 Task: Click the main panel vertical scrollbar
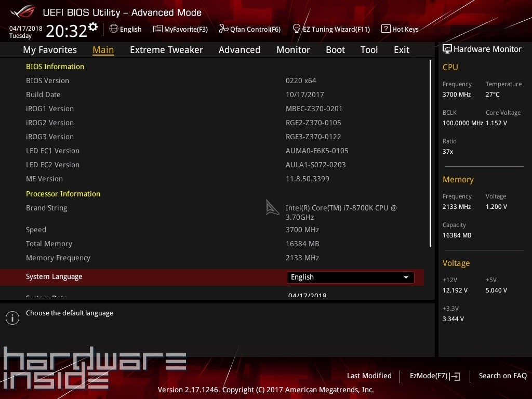pyautogui.click(x=430, y=154)
